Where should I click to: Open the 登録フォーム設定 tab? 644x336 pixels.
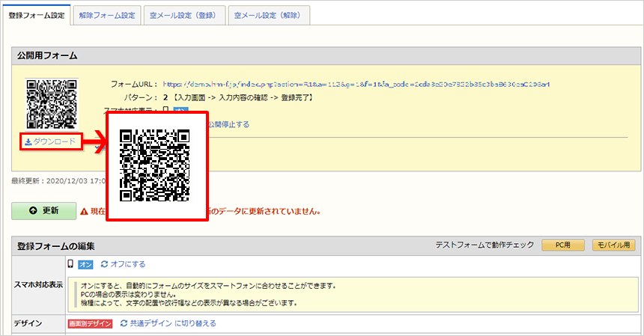[37, 15]
